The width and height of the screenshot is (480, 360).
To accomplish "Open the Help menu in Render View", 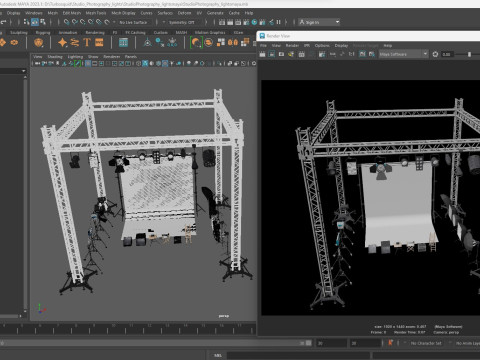I will (x=387, y=45).
